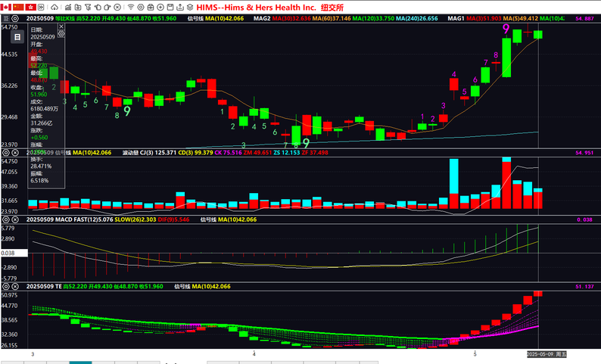601x364 pixels.
Task: Select the Canada flag market icon
Action: click(6, 7)
